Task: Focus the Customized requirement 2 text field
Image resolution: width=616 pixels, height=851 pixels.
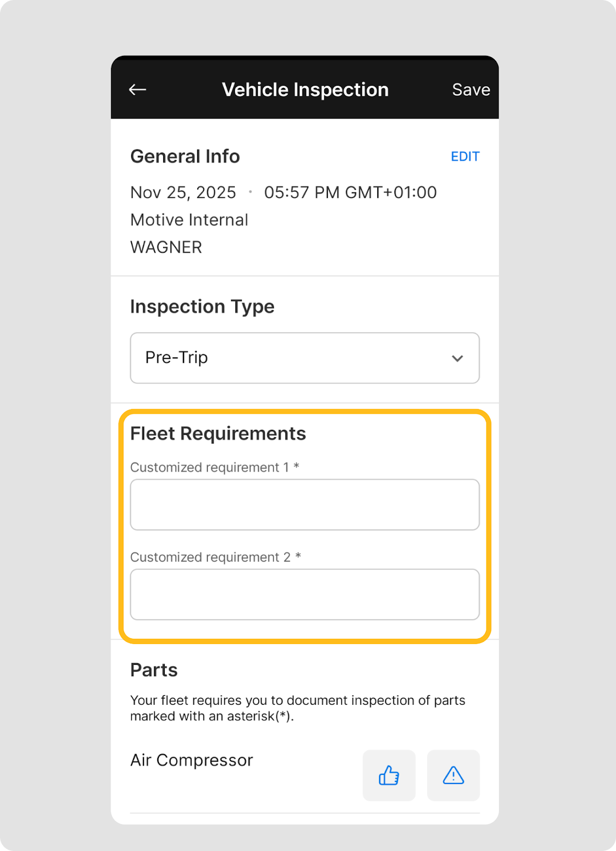Action: coord(305,595)
